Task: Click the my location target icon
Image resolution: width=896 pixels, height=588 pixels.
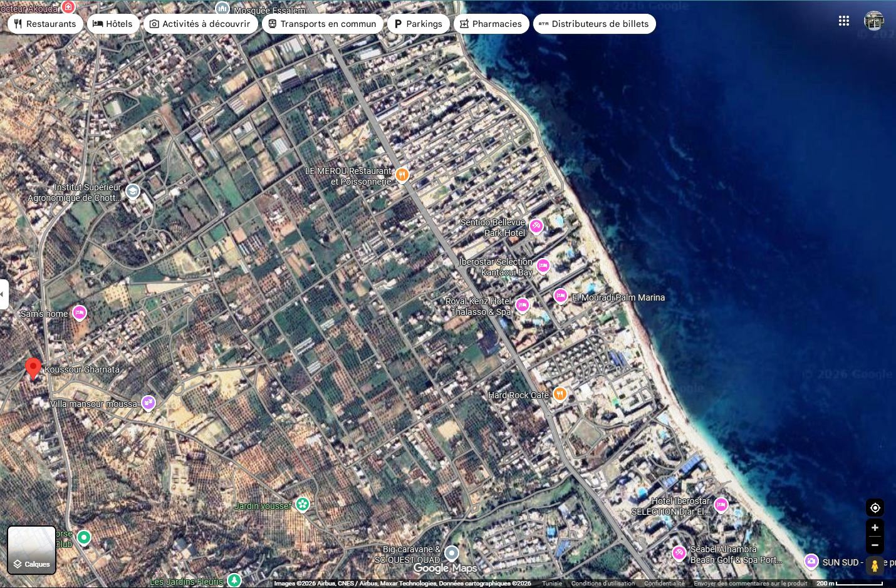Action: 875,508
